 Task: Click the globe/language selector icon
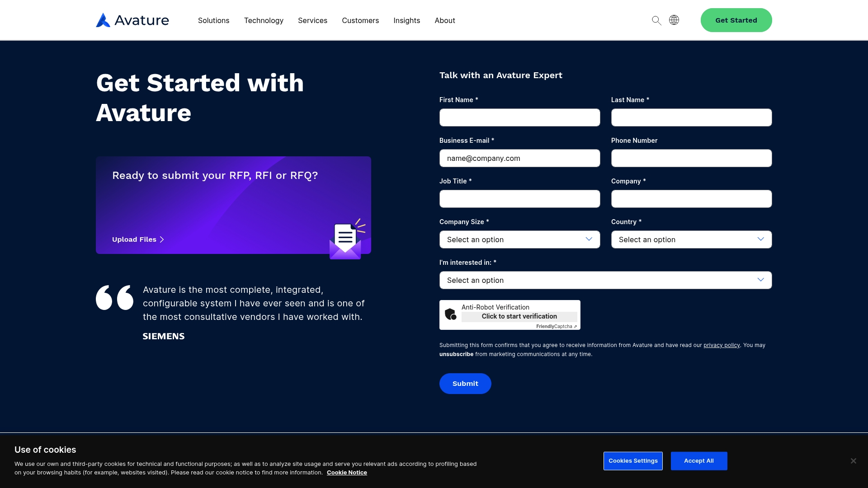click(674, 20)
